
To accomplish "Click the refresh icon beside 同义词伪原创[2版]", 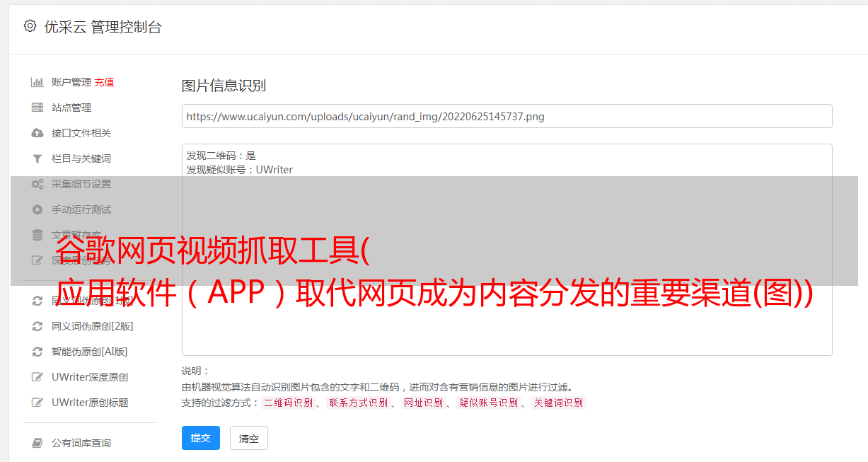I will pos(37,326).
